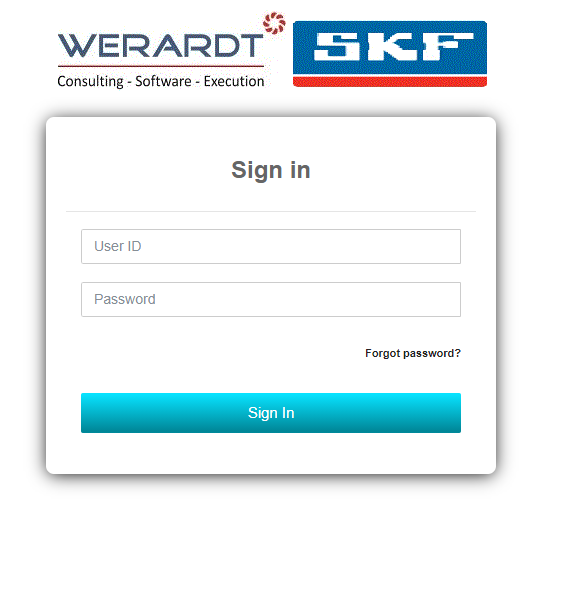This screenshot has height=602, width=569.
Task: Click the red stripe beneath SKF logo
Action: (390, 81)
